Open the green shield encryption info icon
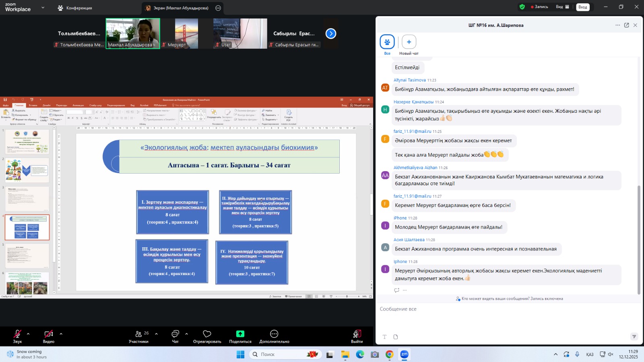Viewport: 644px width, 362px height. pos(522,7)
